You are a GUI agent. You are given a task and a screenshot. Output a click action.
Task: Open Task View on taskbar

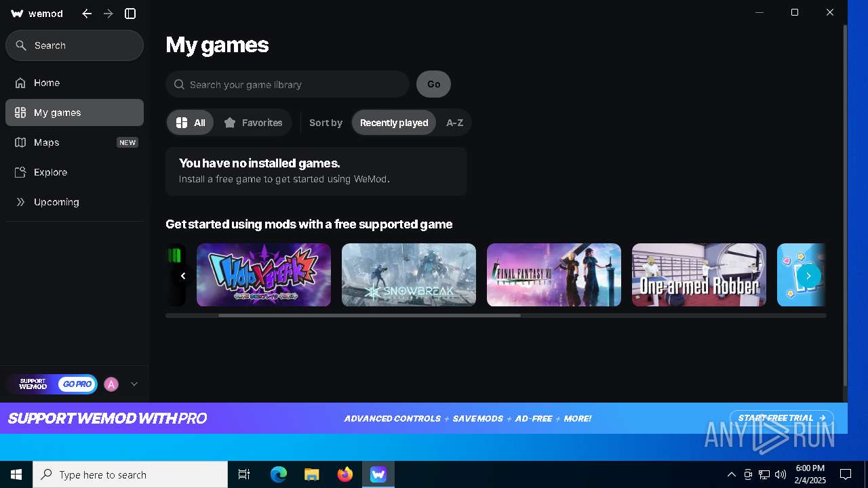(x=244, y=474)
